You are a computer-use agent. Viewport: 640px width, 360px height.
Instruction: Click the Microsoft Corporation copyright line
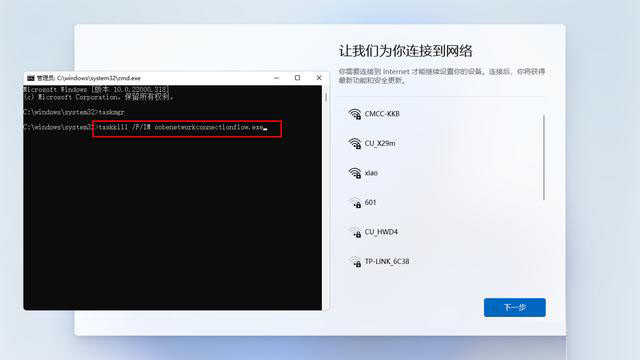coord(98,97)
